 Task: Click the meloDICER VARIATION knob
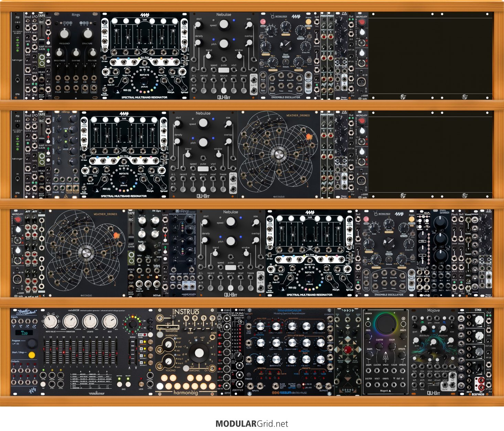click(x=70, y=322)
